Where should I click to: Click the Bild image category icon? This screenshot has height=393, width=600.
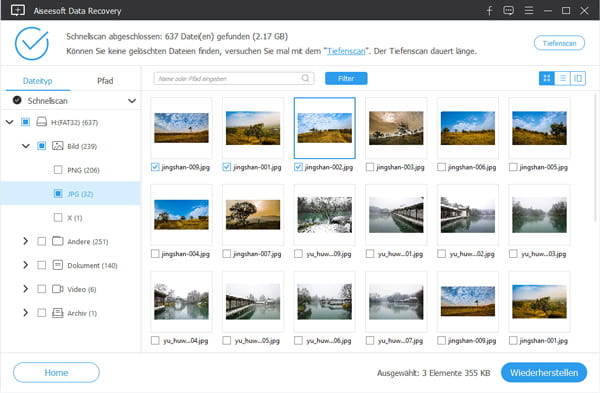[57, 146]
